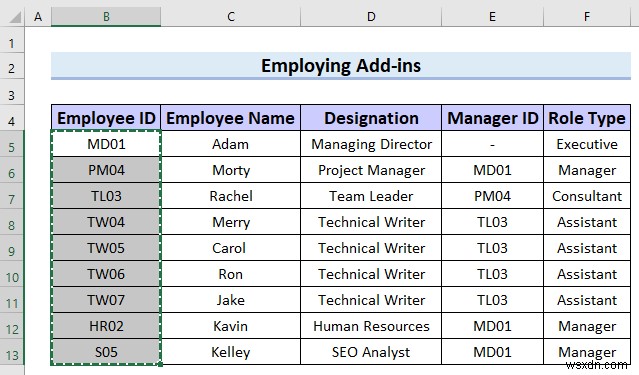Select the 'Human Resources' designation cell
Viewport: 639px width, 375px height.
(x=371, y=326)
